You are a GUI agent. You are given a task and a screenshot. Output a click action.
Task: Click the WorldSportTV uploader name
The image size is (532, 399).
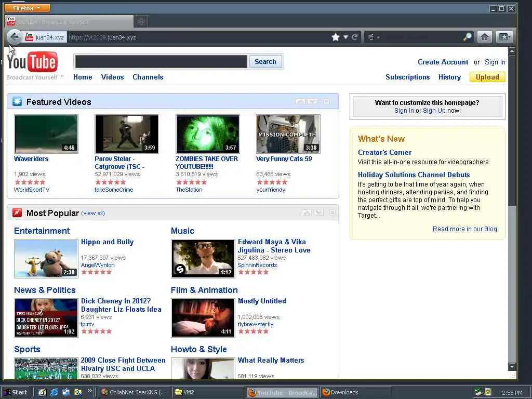click(32, 190)
